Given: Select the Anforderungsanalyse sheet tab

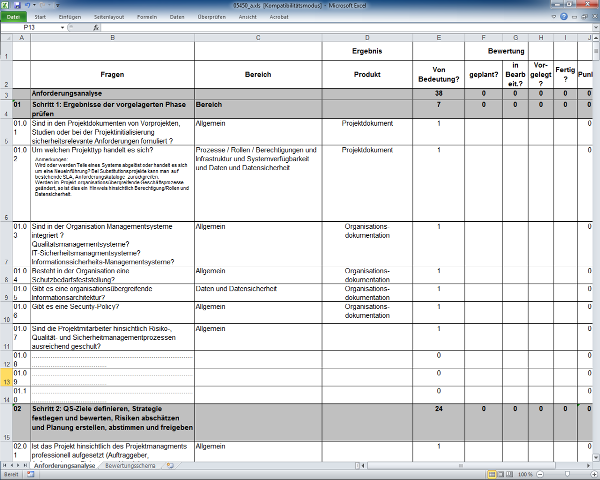Looking at the screenshot, I should (x=64, y=466).
